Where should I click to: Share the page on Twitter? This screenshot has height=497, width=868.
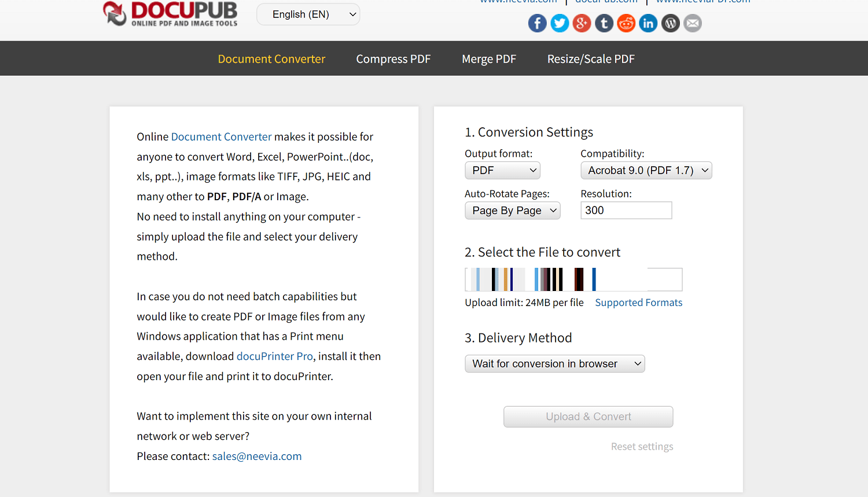tap(560, 23)
